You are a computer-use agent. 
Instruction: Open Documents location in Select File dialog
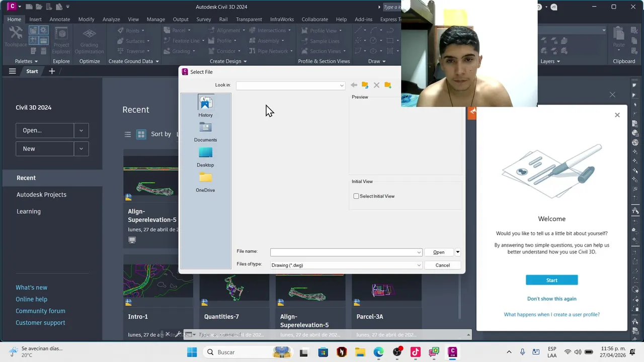point(205,132)
